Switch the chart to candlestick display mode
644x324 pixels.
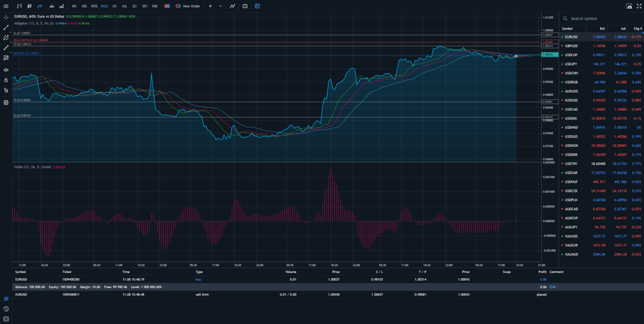point(29,6)
